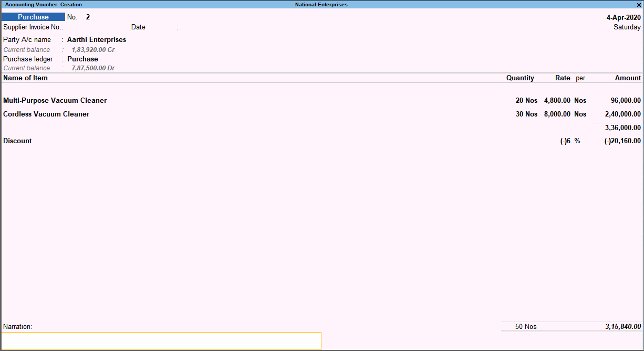Click party current balance 1,83,920.00 Cr
Viewport: 644px width, 351px height.
pyautogui.click(x=93, y=49)
